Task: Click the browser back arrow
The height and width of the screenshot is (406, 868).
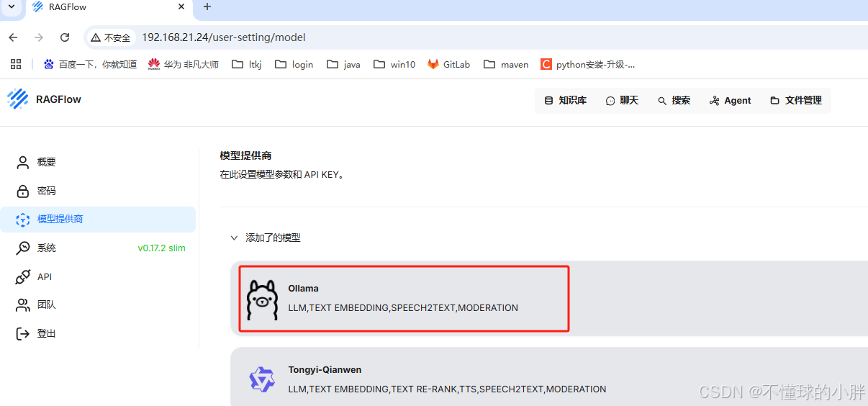Action: tap(13, 37)
